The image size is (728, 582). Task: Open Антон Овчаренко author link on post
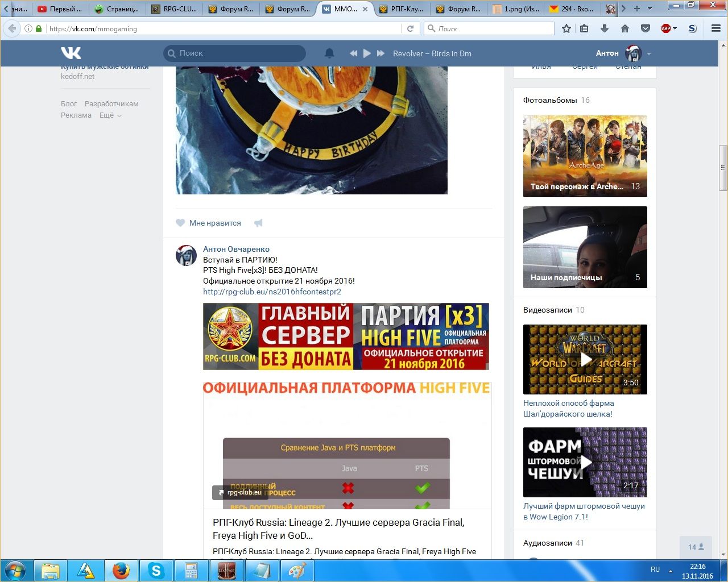point(236,249)
